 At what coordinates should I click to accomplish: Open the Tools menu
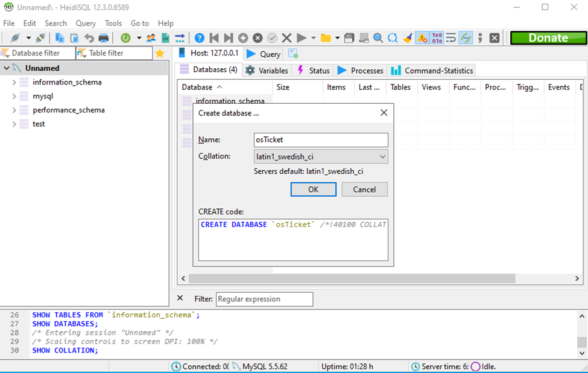point(113,24)
